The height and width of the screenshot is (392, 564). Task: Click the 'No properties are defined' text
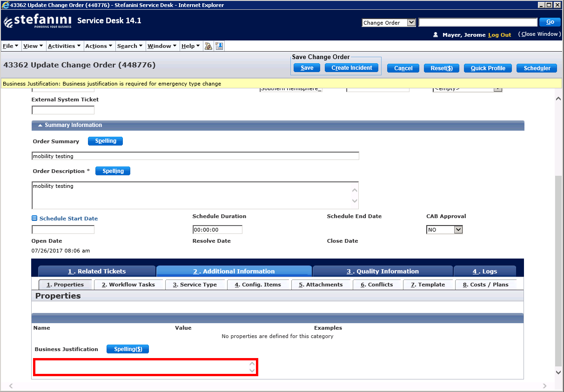tap(277, 336)
